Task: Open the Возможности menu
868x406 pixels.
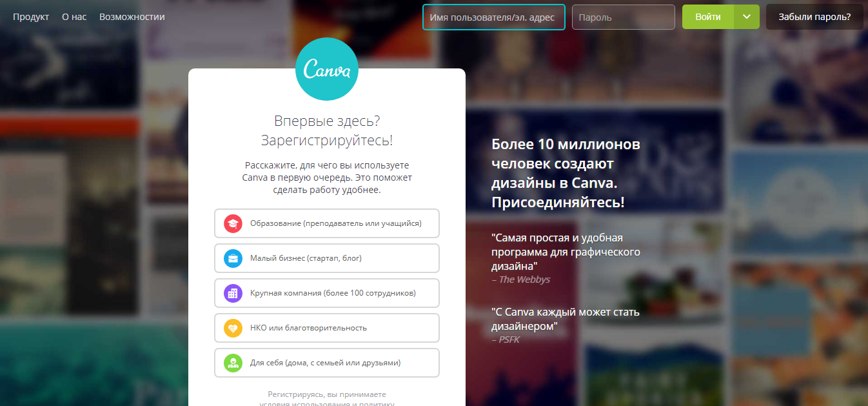Action: pyautogui.click(x=131, y=17)
